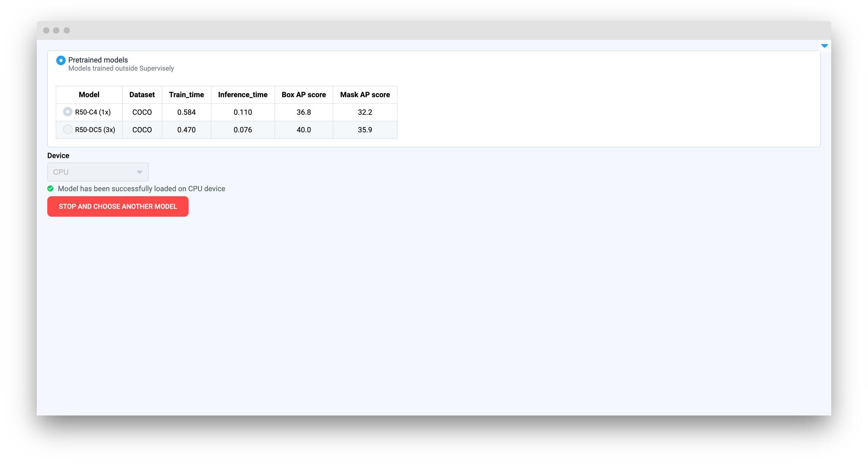This screenshot has width=868, height=468.
Task: Click COCO dataset cell in R50-DC5 row
Action: click(142, 130)
